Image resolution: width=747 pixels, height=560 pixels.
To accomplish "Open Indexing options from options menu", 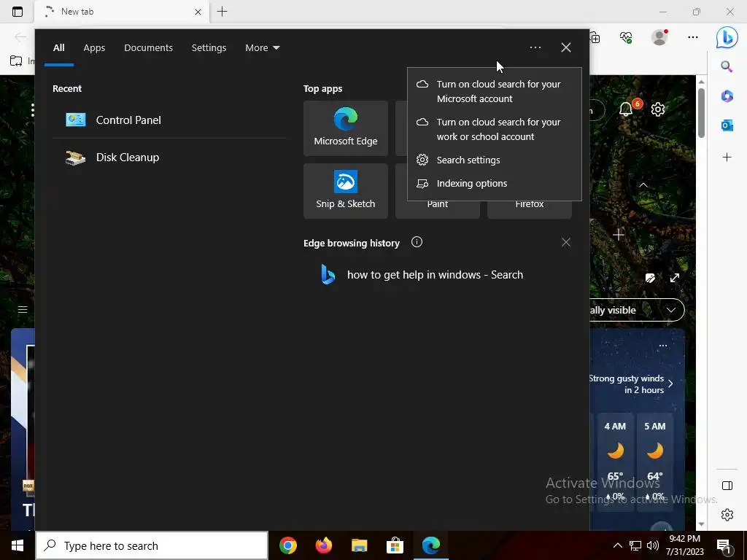I will [495, 183].
